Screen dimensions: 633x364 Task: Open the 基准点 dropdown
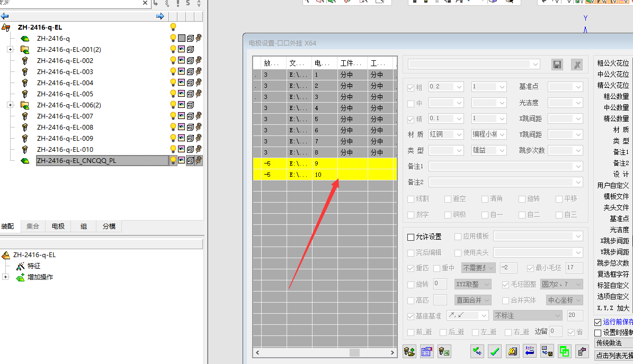pyautogui.click(x=578, y=87)
